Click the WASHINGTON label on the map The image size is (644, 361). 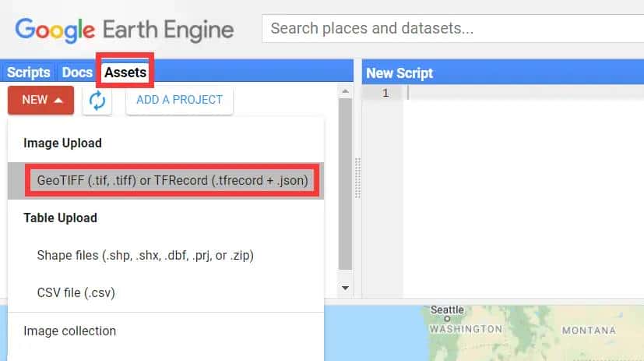point(466,329)
